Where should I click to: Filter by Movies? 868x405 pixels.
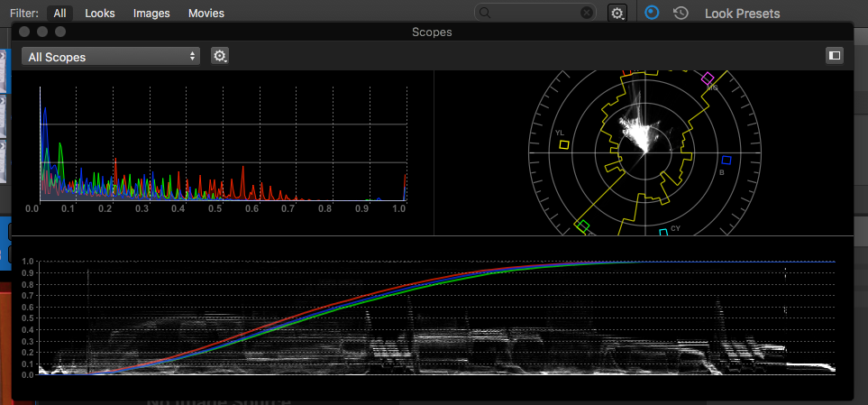coord(206,14)
